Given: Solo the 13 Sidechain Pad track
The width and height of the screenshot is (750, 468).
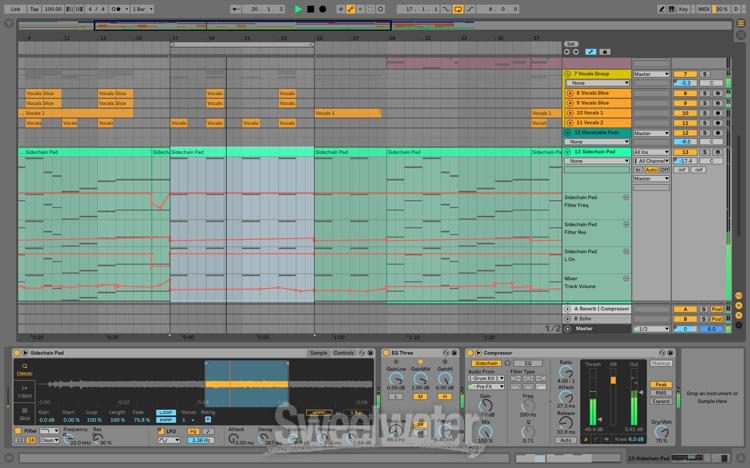Looking at the screenshot, I should point(705,152).
